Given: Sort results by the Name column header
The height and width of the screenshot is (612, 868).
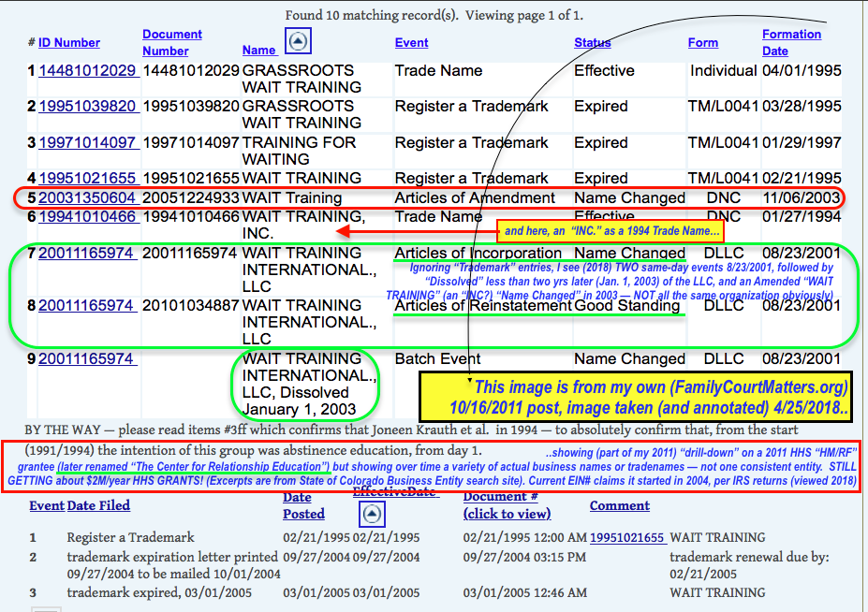Looking at the screenshot, I should (x=258, y=50).
